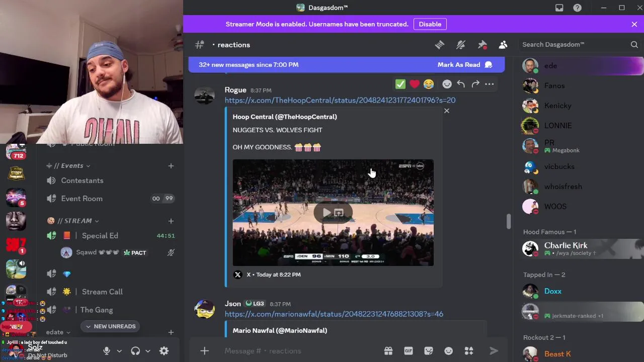The height and width of the screenshot is (362, 644).
Task: Click the send message arrow
Action: click(x=494, y=351)
